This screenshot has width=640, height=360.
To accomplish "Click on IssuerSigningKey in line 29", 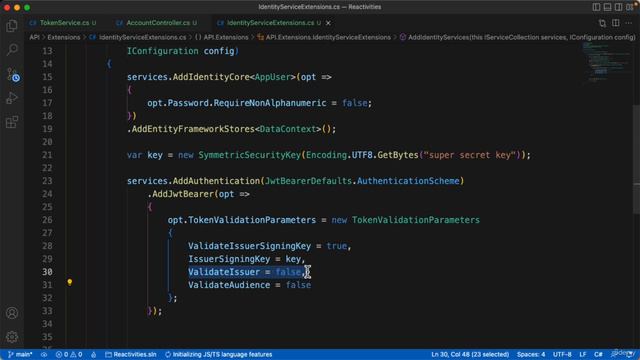I will (x=229, y=259).
